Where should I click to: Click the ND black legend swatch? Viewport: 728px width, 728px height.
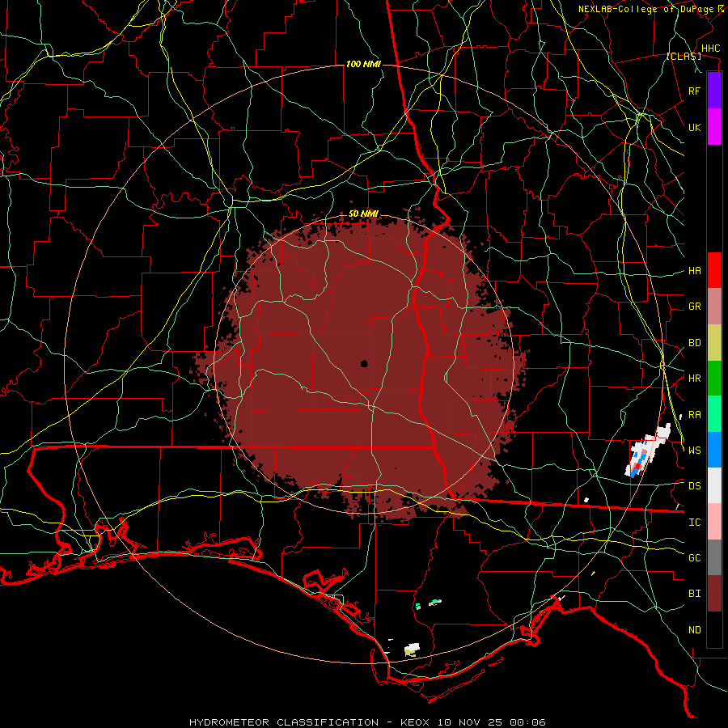714,629
